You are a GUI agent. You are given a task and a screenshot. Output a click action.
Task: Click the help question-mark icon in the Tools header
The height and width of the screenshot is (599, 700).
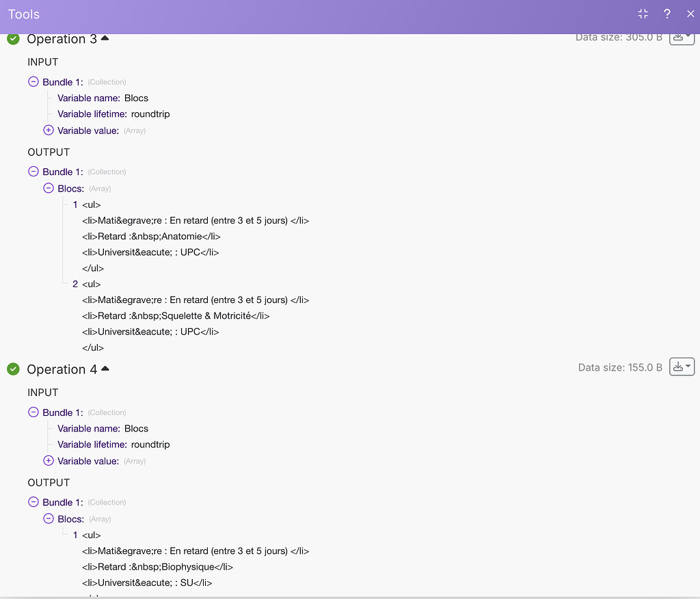(667, 14)
